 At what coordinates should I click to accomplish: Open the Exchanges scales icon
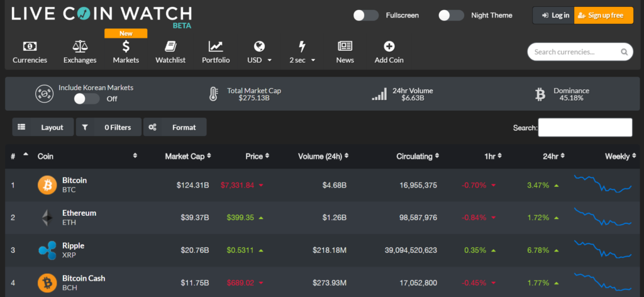tap(80, 47)
